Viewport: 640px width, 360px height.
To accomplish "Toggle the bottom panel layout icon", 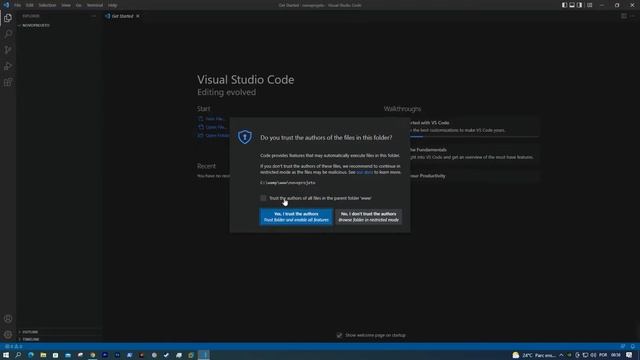I will coord(572,5).
